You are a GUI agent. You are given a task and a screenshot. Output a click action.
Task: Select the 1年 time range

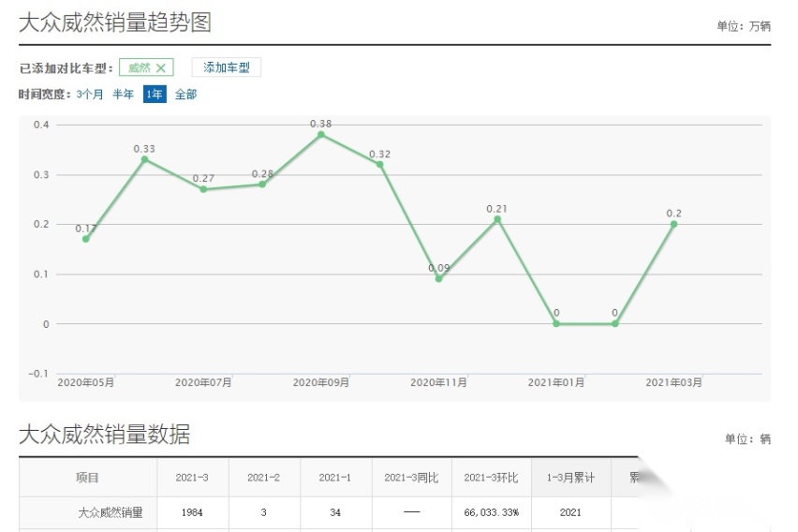click(x=155, y=95)
